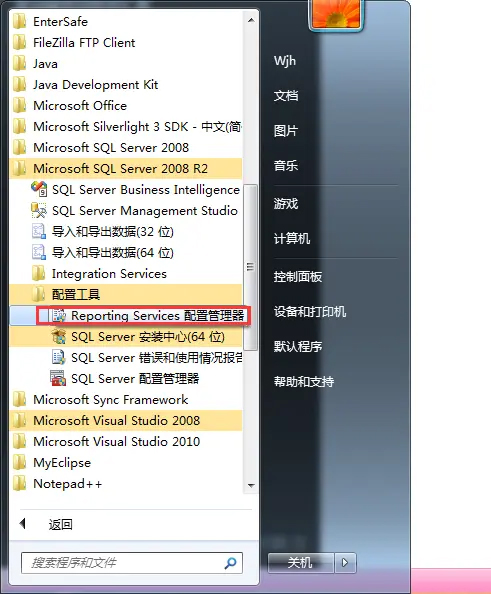491x594 pixels.
Task: Open 帮助和支持
Action: pyautogui.click(x=304, y=381)
